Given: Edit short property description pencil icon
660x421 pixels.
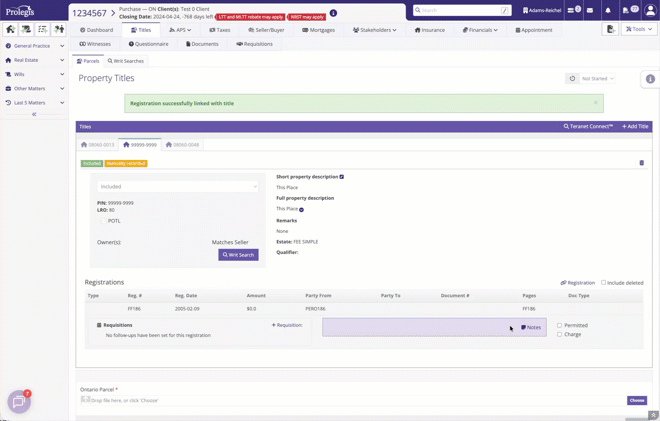Looking at the screenshot, I should 341,177.
